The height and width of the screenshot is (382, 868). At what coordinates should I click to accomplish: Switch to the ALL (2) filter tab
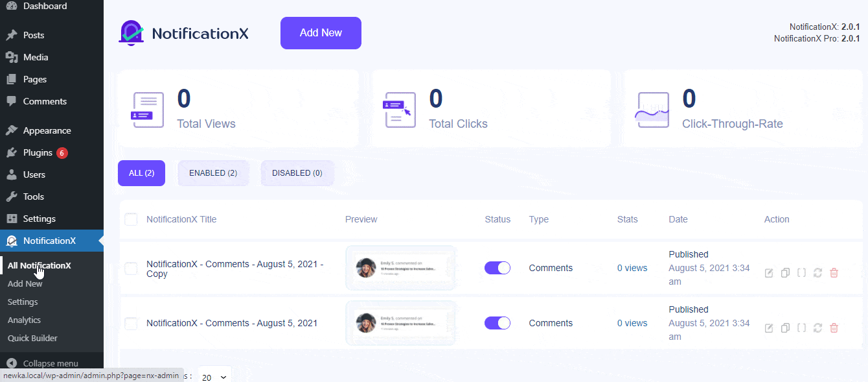point(141,173)
